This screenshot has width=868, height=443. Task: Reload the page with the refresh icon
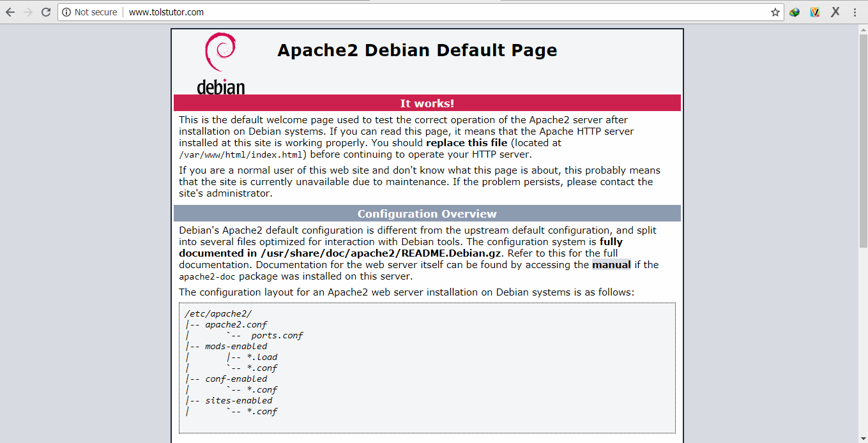pos(46,12)
